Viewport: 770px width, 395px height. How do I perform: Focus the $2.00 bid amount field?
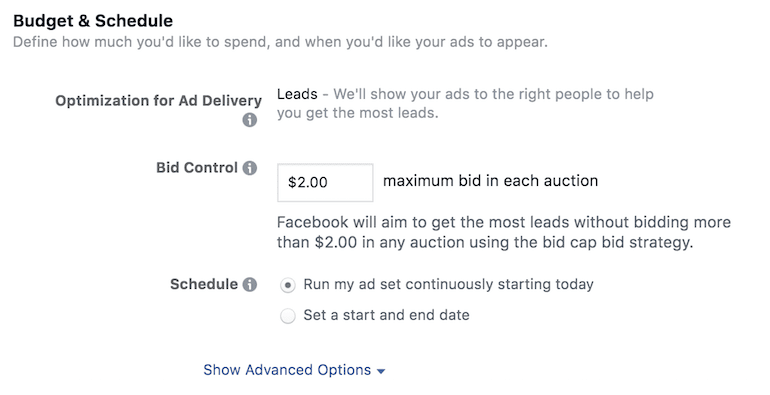coord(325,183)
